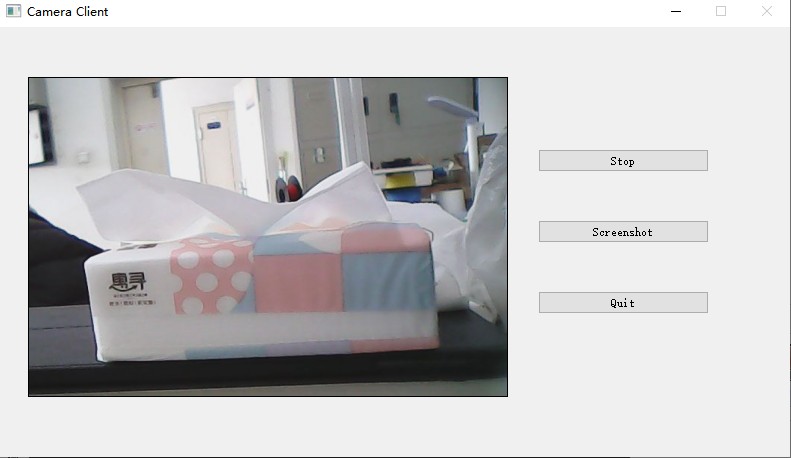Stop the camera stream with Stop

623,160
